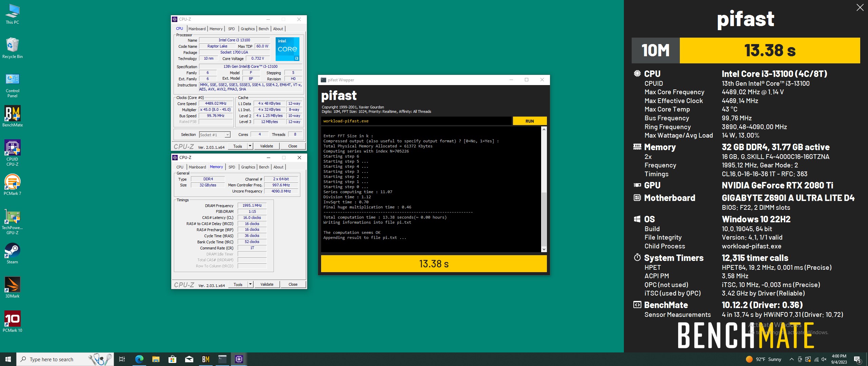Open Mail app from taskbar
The width and height of the screenshot is (868, 366).
click(x=189, y=359)
